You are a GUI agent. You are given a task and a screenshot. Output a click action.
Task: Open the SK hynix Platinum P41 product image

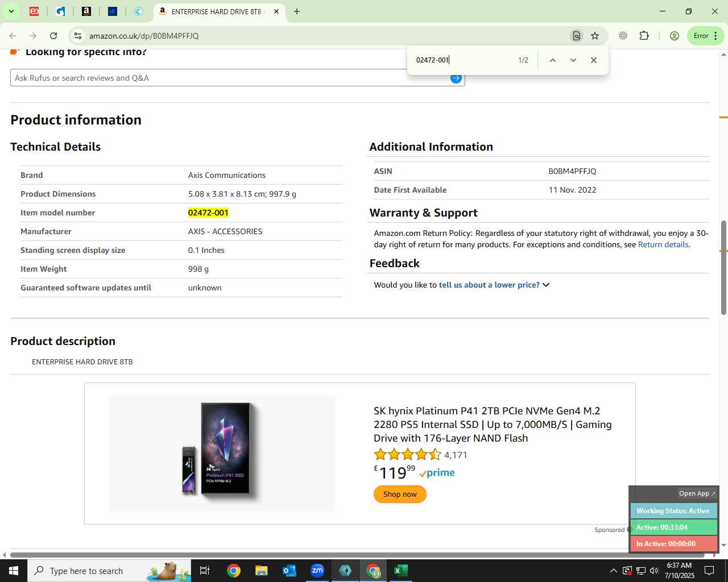(x=222, y=454)
